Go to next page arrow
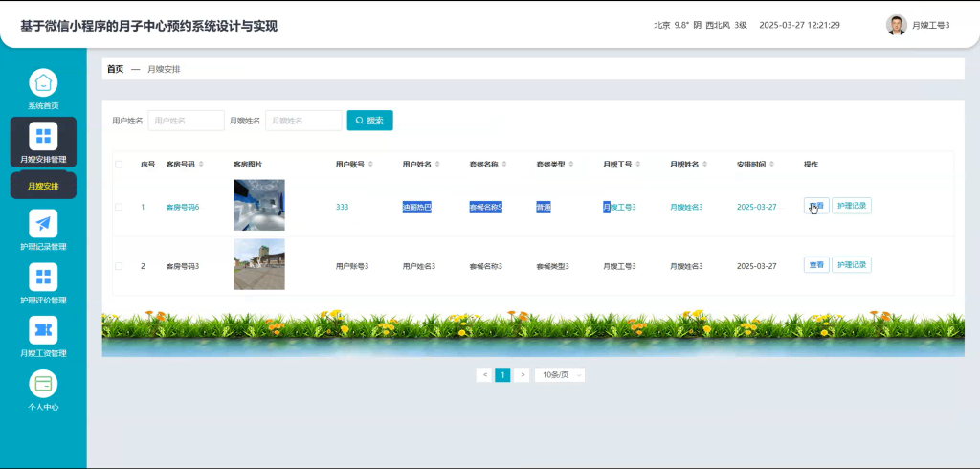 522,374
